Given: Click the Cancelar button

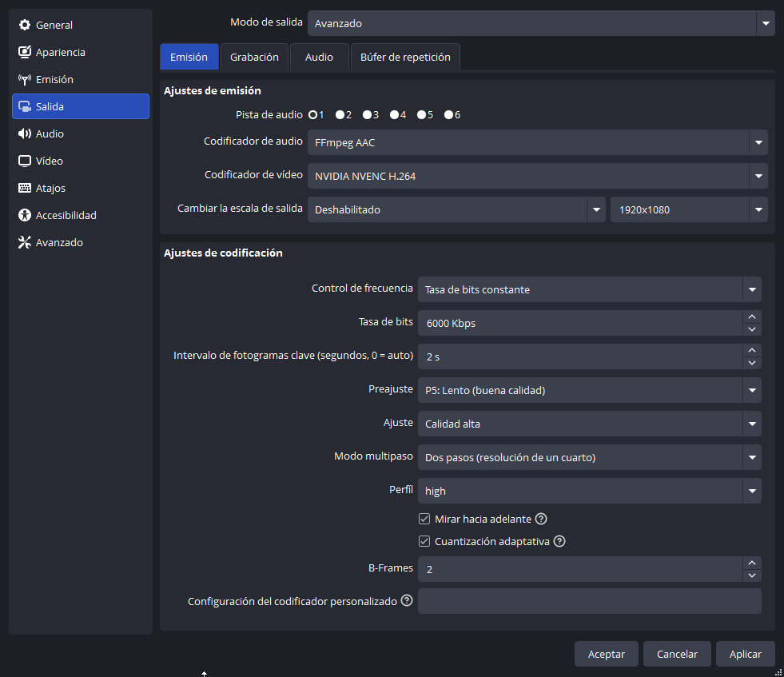Looking at the screenshot, I should 677,654.
